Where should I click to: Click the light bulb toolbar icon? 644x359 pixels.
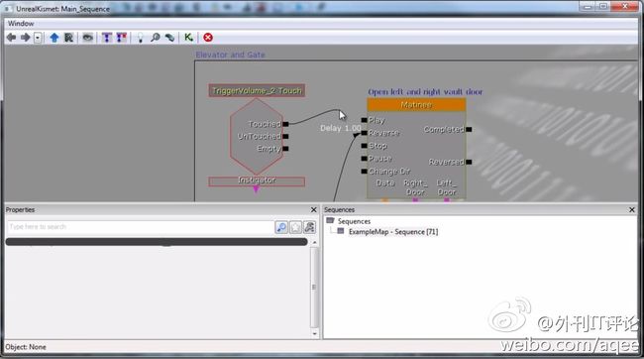tap(140, 38)
